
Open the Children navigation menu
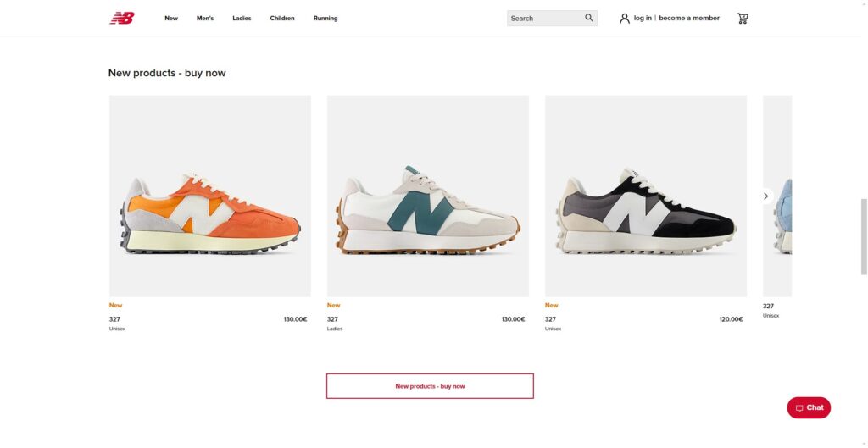[282, 19]
